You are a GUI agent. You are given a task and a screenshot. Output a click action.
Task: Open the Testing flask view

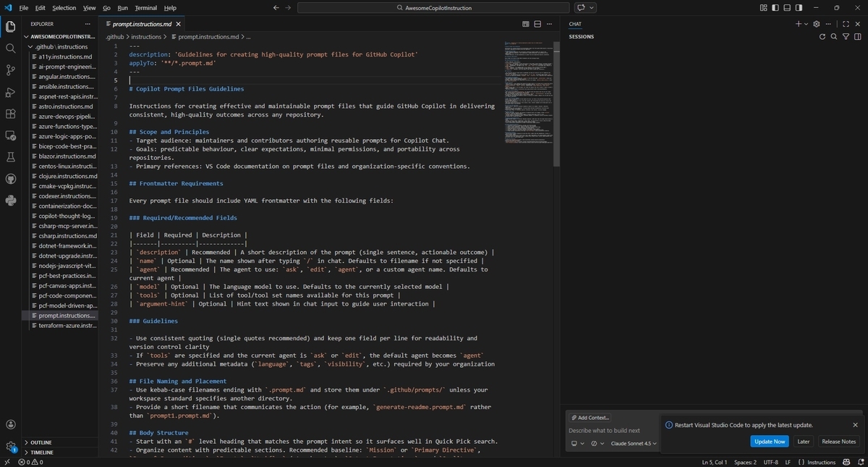(x=10, y=157)
